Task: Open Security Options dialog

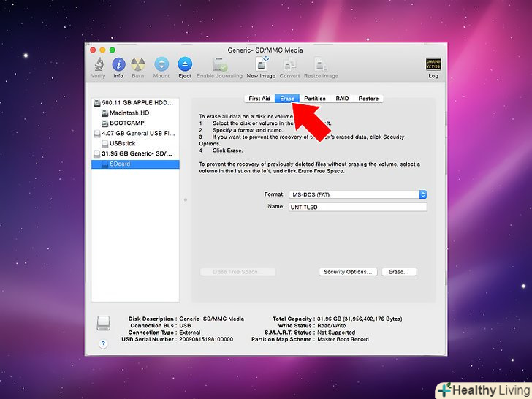Action: 348,272
